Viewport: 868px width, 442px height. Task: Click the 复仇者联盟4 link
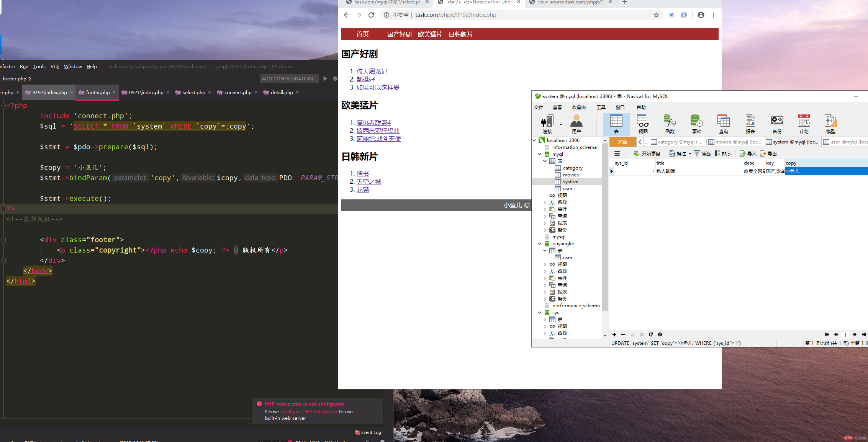tap(375, 122)
